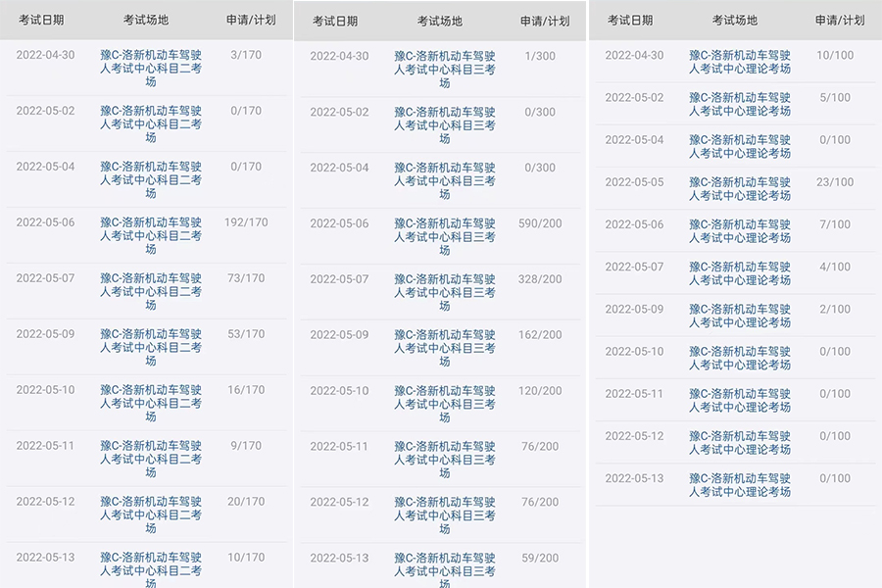Choose the 科目二考场 link for 2022-05-12
This screenshot has height=588, width=882.
tap(151, 514)
